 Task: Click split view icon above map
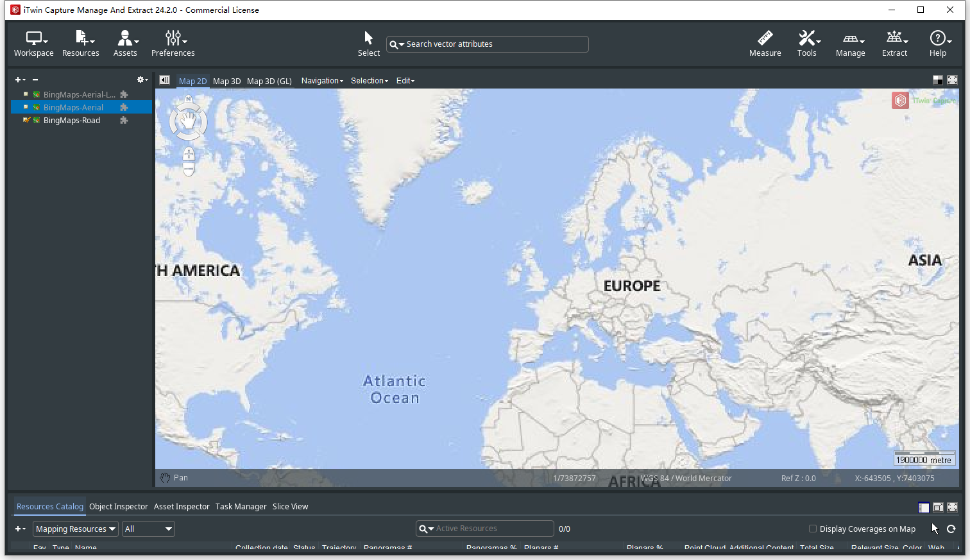pyautogui.click(x=938, y=80)
